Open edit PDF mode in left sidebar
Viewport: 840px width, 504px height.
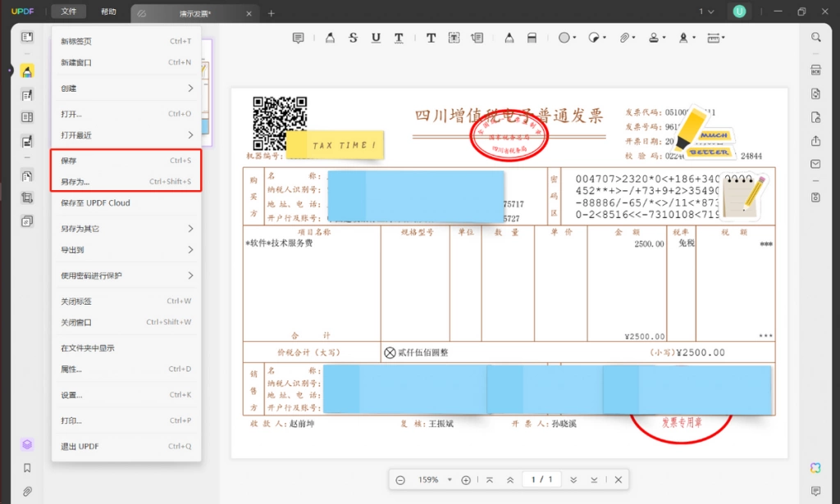click(27, 95)
